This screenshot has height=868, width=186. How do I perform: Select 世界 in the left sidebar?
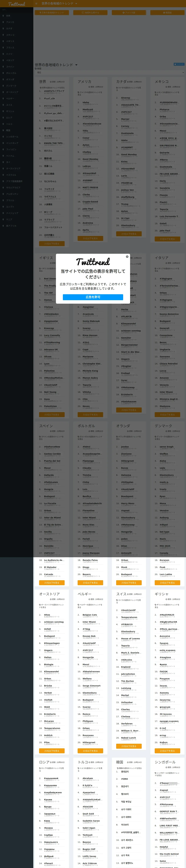[8, 16]
